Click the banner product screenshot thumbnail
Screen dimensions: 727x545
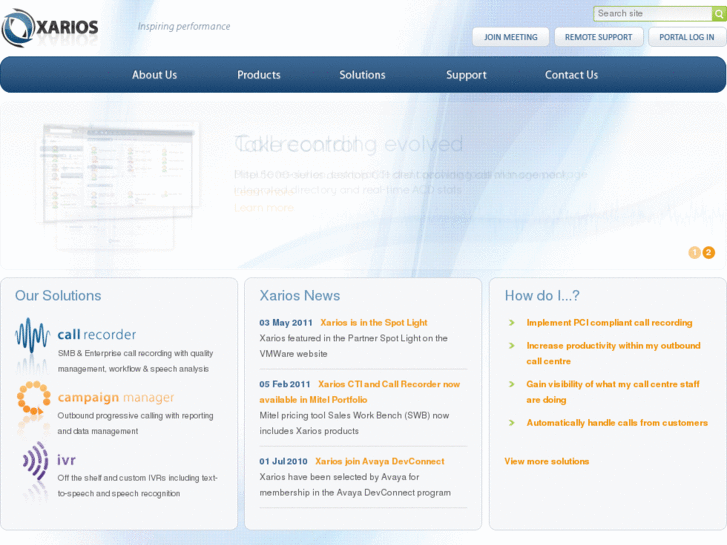point(118,185)
